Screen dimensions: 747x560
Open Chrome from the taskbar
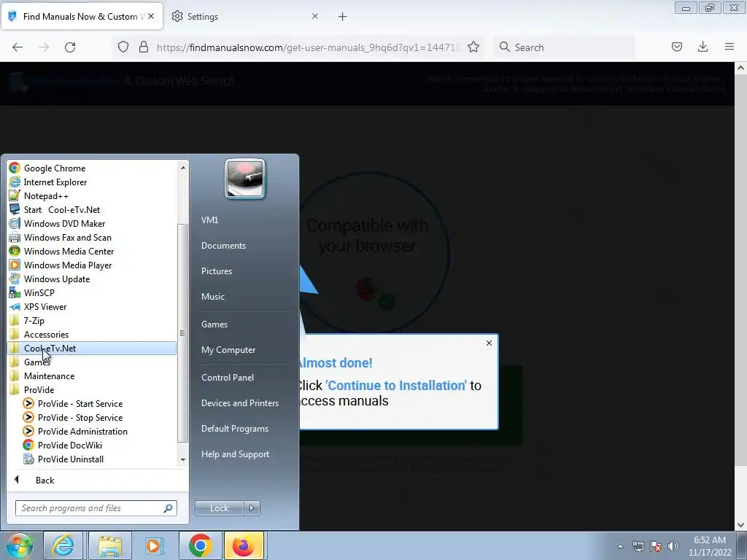click(x=200, y=545)
